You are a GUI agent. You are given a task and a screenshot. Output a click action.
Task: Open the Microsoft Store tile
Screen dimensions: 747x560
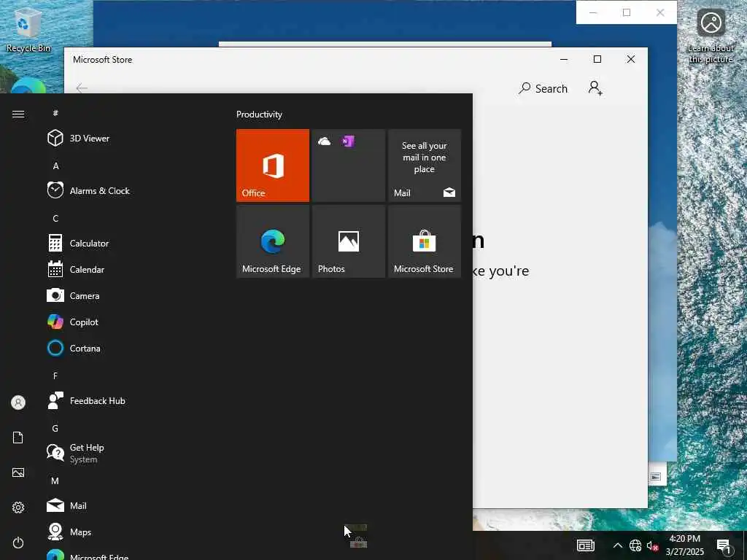[424, 241]
